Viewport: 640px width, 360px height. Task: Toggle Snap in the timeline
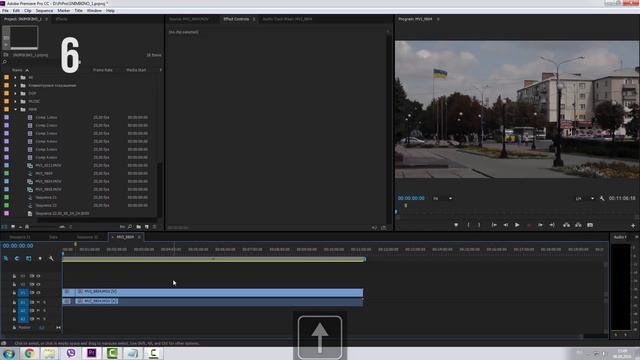click(x=17, y=258)
